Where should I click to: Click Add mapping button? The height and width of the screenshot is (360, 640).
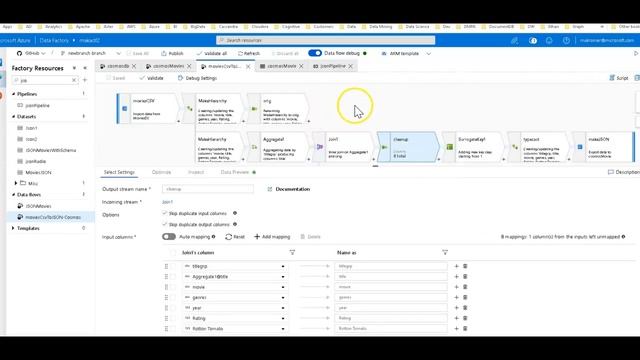coord(272,237)
